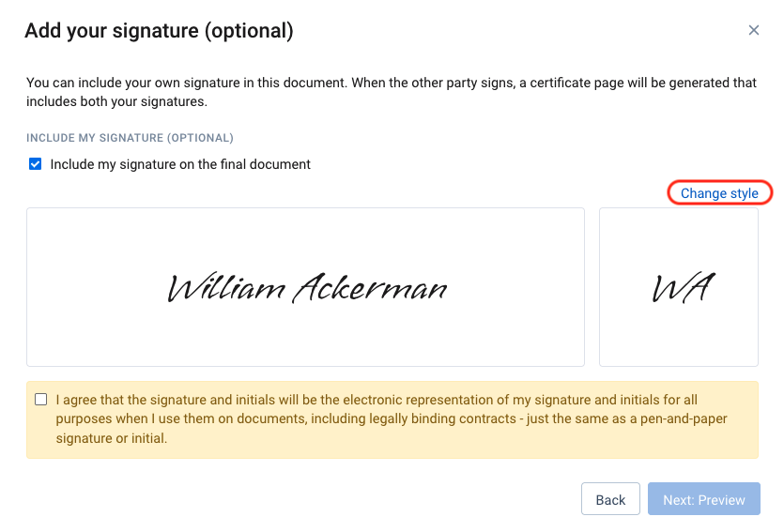This screenshot has height=532, width=784.
Task: Click the "You can include your own signature" paragraph
Action: pos(392,92)
